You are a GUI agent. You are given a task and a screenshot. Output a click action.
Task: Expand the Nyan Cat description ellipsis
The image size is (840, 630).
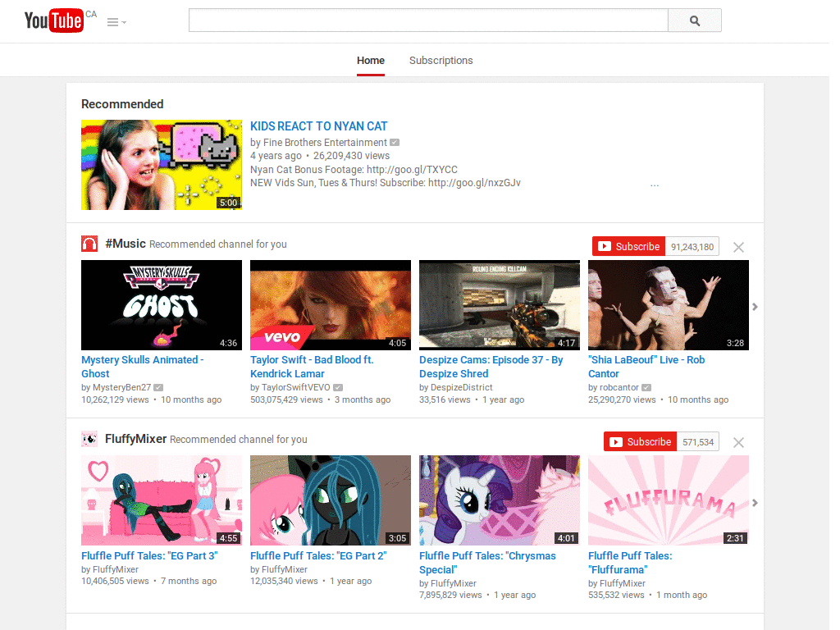click(654, 185)
